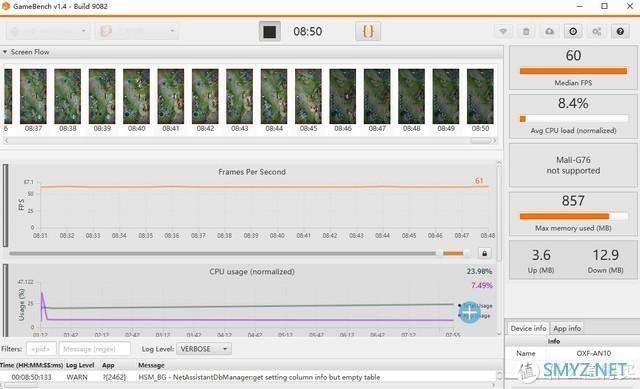Click the Message regex filter field

(95, 349)
